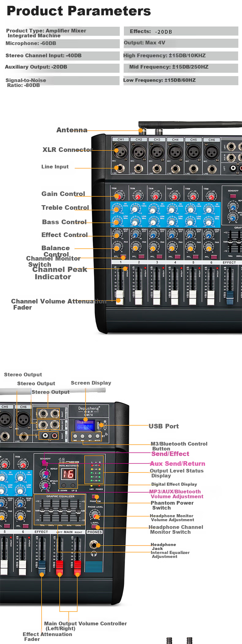This screenshot has height=644, width=242.
Task: Click the LCD screen display under the GM7X label
Action: pos(85,426)
